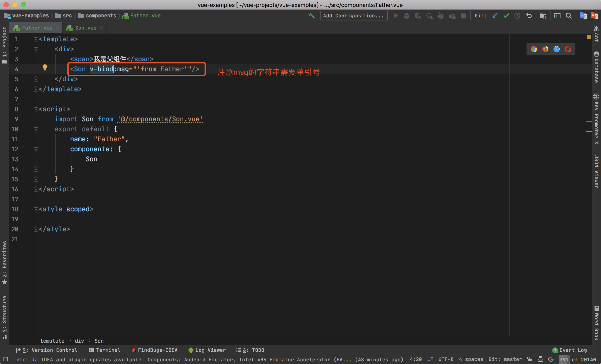601x364 pixels.
Task: Collapse the template tag fold marker
Action: click(36, 39)
